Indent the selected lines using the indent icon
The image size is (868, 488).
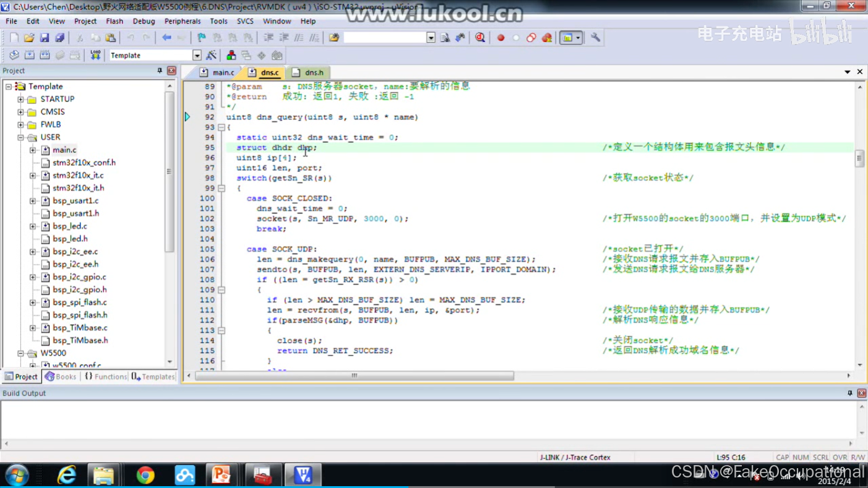[269, 38]
